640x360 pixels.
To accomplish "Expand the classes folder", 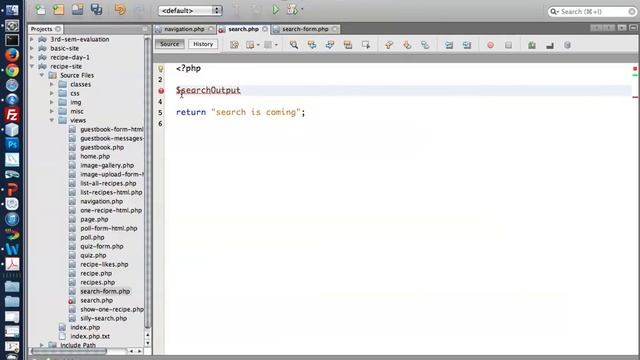I will pyautogui.click(x=52, y=84).
